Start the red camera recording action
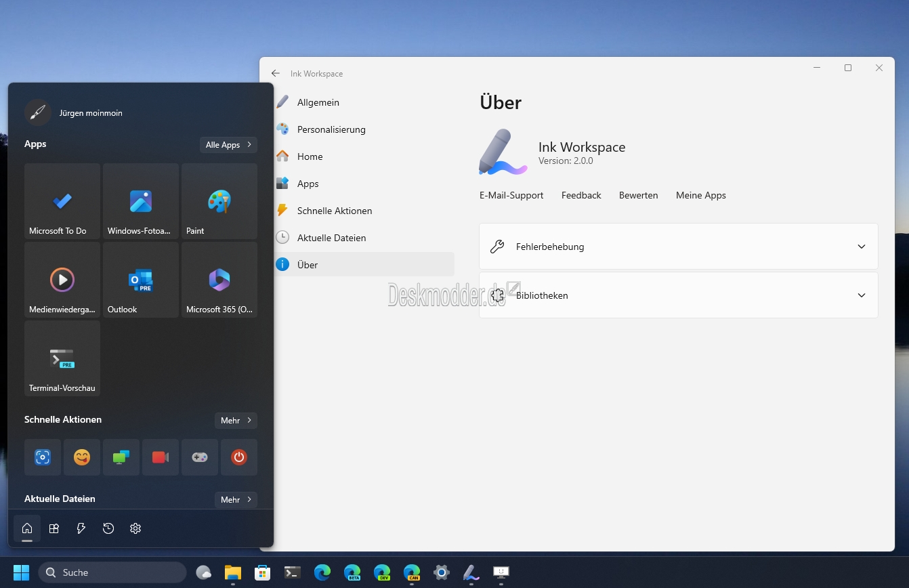909x588 pixels. pos(161,457)
